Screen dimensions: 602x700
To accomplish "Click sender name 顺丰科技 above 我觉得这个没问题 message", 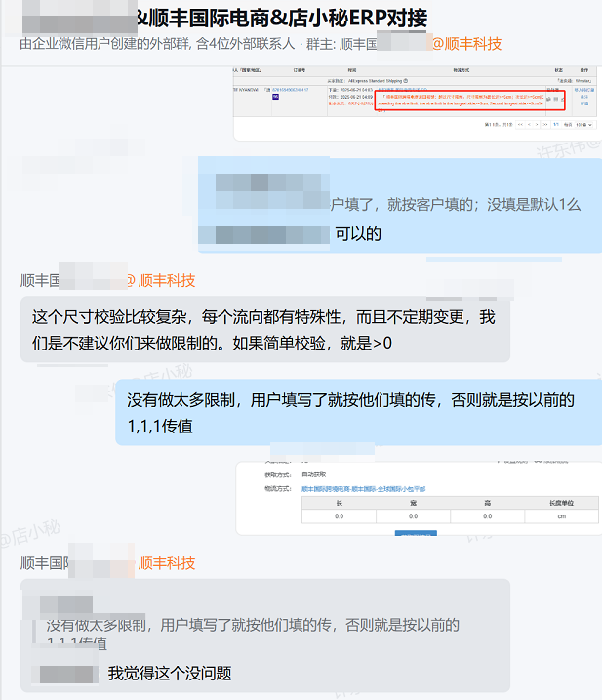I will pyautogui.click(x=167, y=563).
